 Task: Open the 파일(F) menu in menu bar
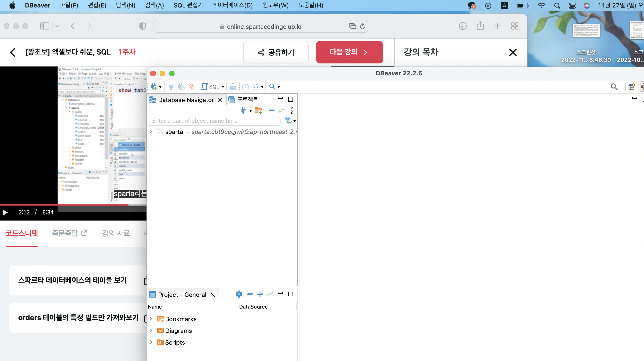[x=69, y=5]
